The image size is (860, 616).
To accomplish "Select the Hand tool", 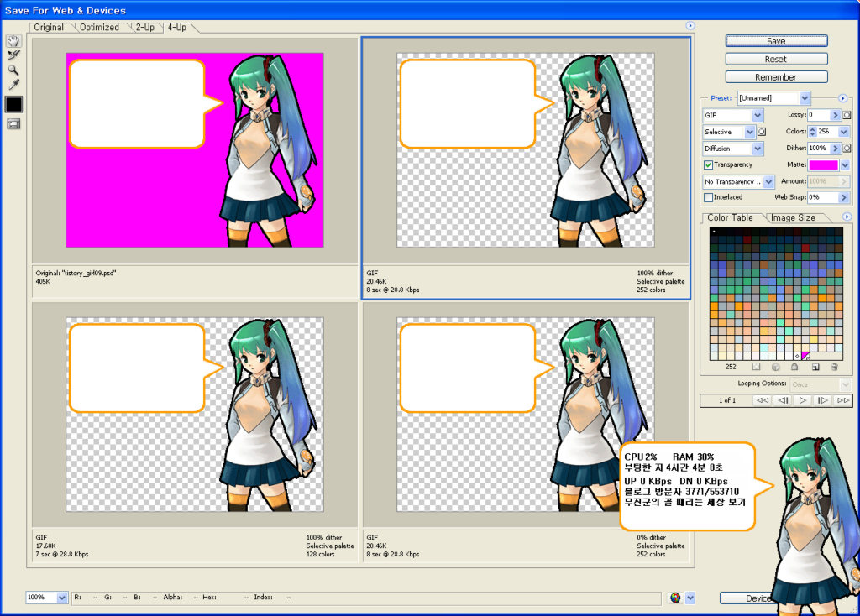I will click(x=13, y=40).
